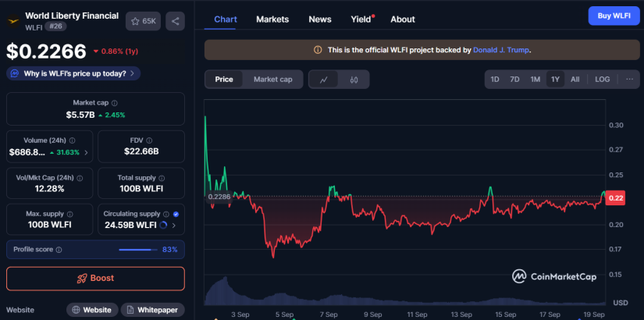
Task: Click the 83% profile score value
Action: click(x=170, y=250)
